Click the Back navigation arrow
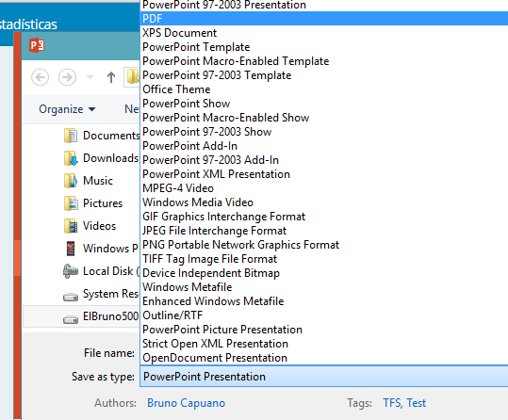The image size is (508, 420). tap(41, 77)
